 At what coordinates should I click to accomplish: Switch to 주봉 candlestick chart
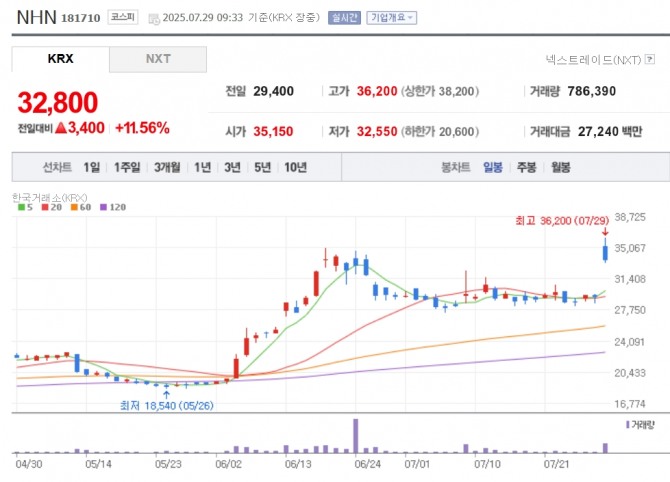(526, 167)
